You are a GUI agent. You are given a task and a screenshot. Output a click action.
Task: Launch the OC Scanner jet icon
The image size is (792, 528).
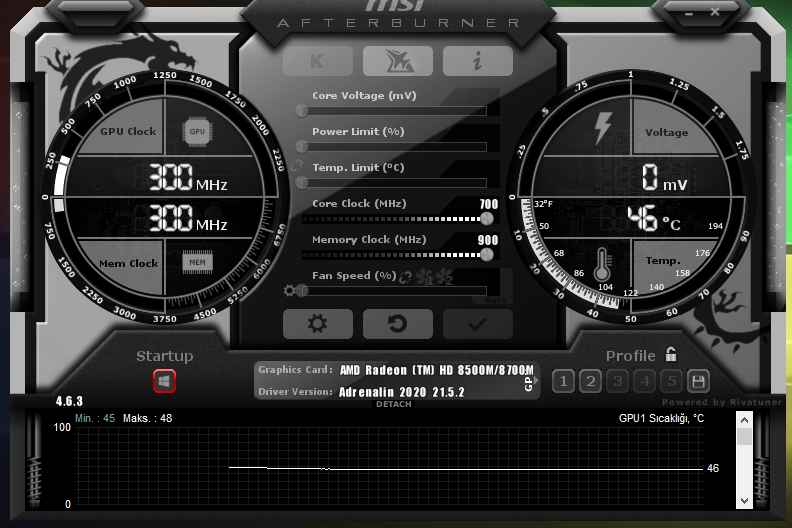point(398,61)
